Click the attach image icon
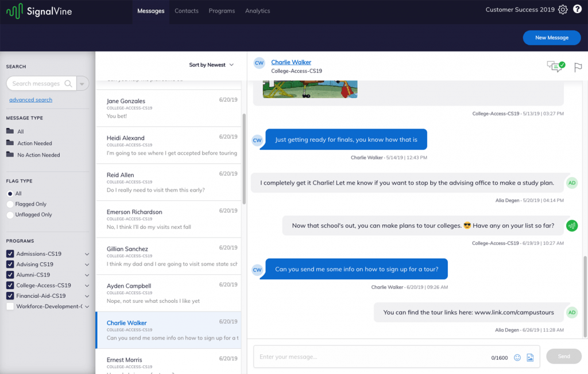Screen dimensions: 588x374 click(530, 357)
